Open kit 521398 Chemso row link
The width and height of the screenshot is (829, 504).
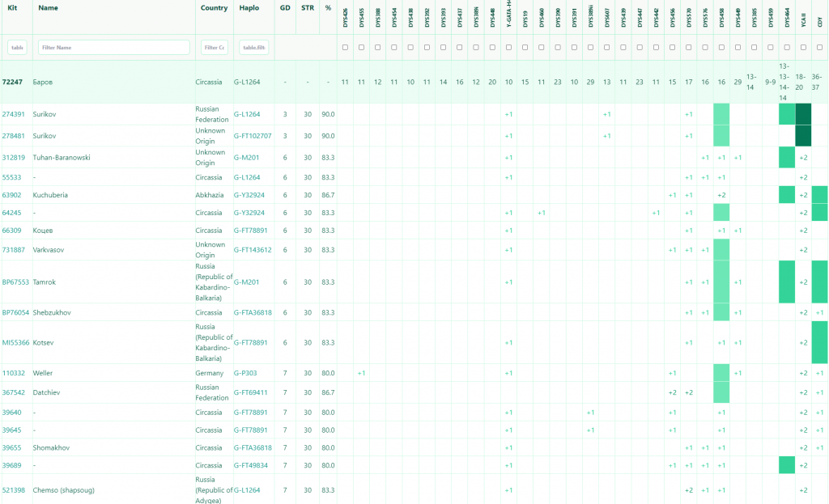click(x=14, y=489)
